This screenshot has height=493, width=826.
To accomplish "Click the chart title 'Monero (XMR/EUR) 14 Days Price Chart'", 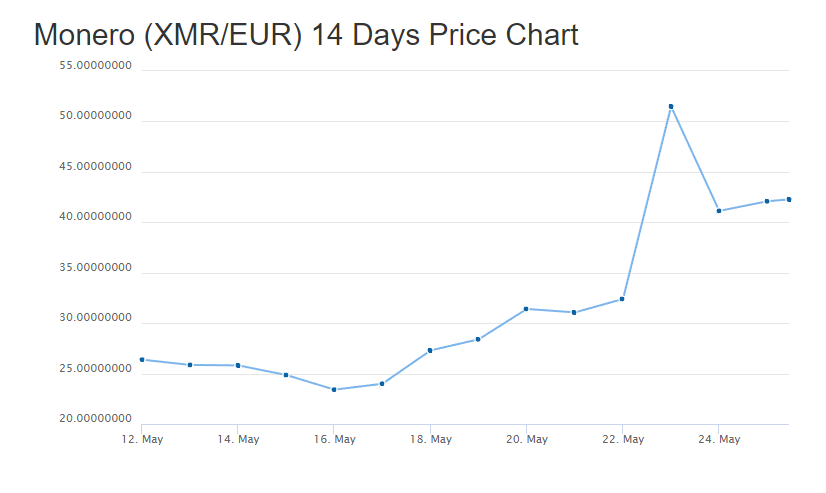I will (306, 35).
